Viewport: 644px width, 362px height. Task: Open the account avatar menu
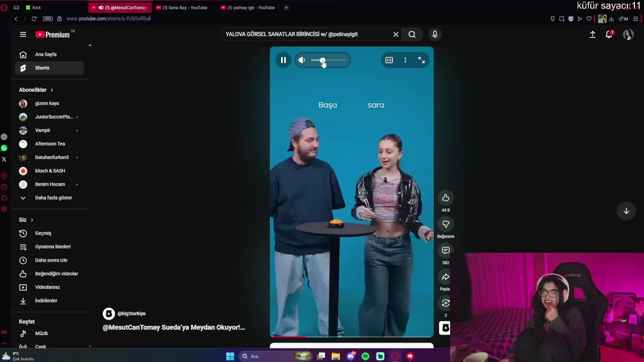pos(628,34)
